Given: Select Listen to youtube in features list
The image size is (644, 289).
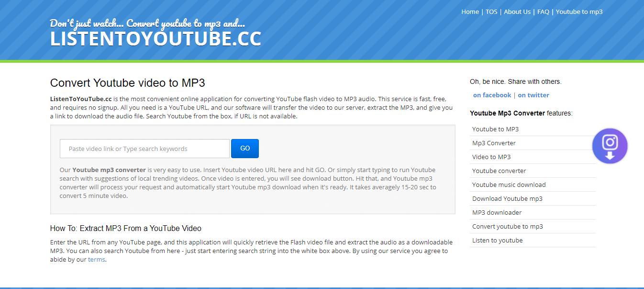Looking at the screenshot, I should click(x=497, y=240).
